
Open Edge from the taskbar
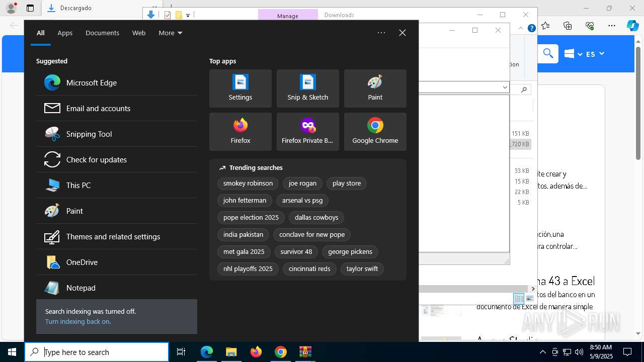(207, 352)
